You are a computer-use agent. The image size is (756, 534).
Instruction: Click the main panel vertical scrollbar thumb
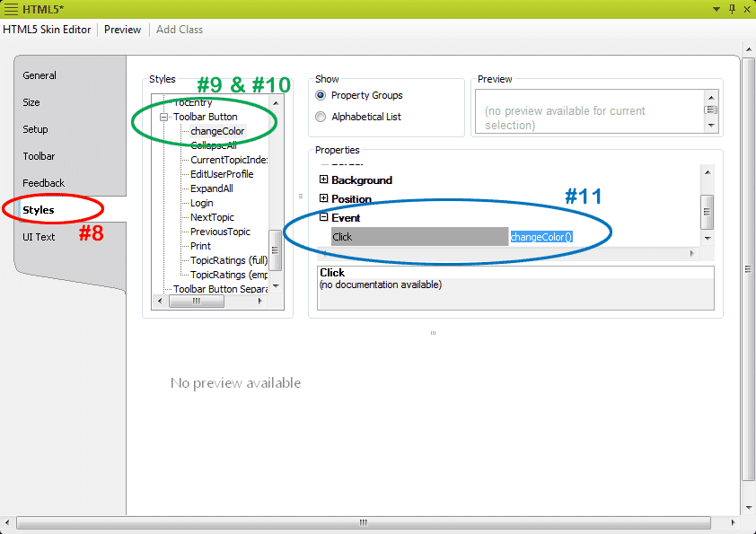tap(748, 269)
